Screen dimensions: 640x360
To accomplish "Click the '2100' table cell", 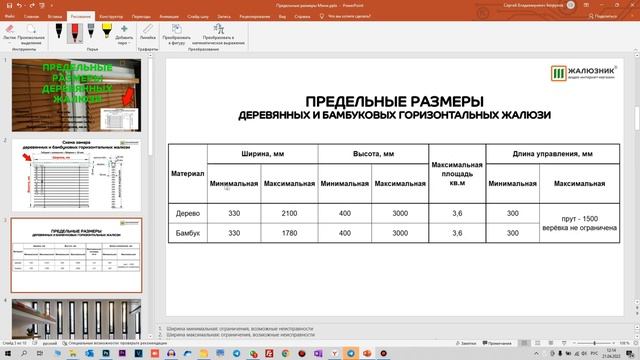I will [289, 213].
